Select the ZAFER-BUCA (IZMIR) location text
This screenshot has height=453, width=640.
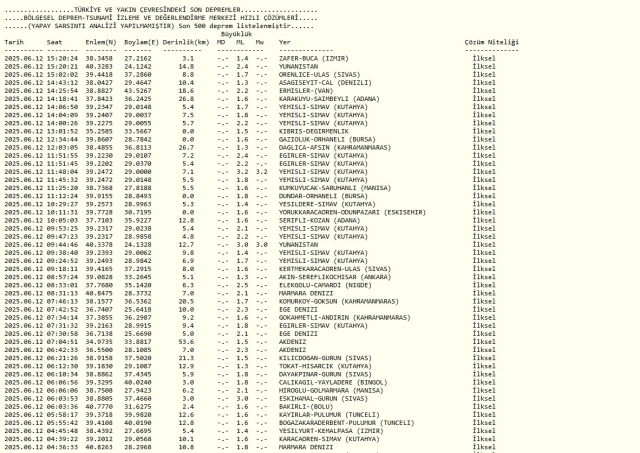coord(310,59)
